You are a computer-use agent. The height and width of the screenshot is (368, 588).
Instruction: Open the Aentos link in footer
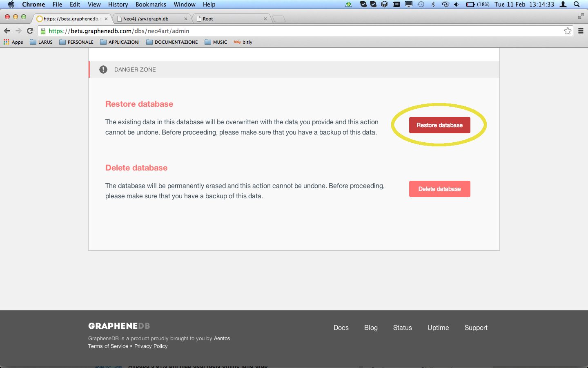222,338
